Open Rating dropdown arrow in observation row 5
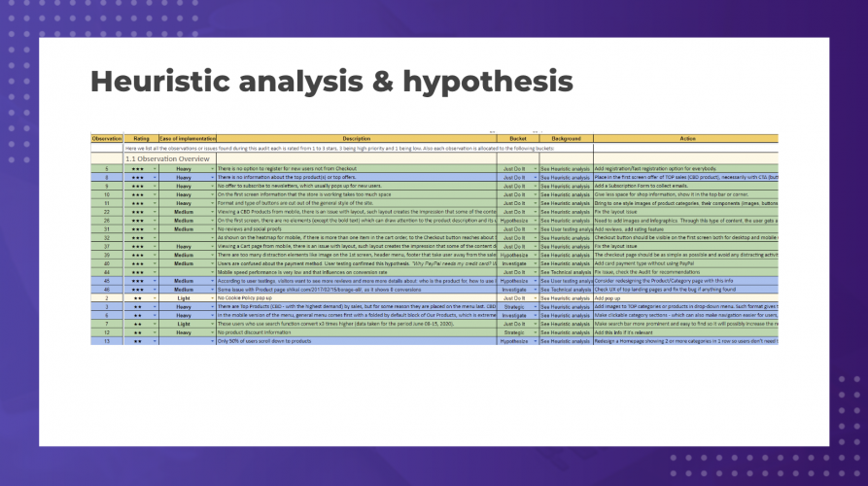Viewport: 868px width, 486px height. click(155, 169)
